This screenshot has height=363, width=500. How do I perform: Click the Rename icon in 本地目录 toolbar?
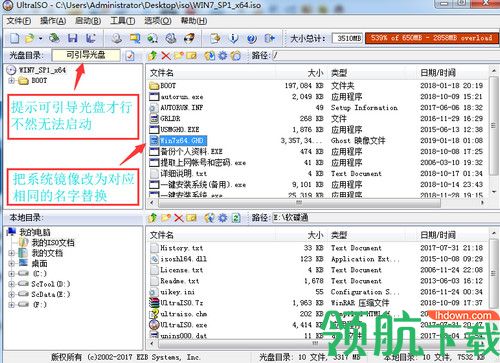191,218
